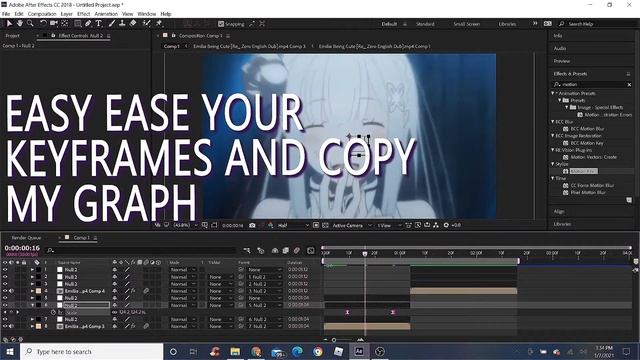Image resolution: width=640 pixels, height=360 pixels.
Task: Click the timeline zoom slider handle
Action: click(x=334, y=340)
